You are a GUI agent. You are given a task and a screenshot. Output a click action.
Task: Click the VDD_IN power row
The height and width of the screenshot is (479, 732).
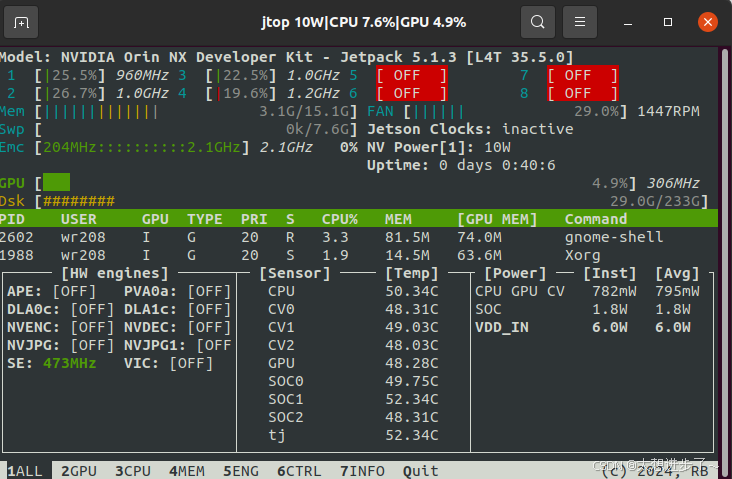pos(583,327)
